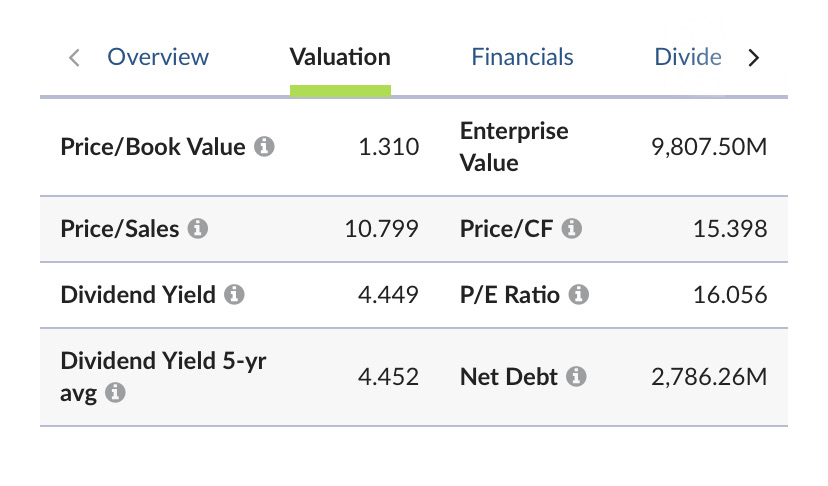Click the Enterprise Value label
Image resolution: width=828 pixels, height=486 pixels.
[514, 147]
